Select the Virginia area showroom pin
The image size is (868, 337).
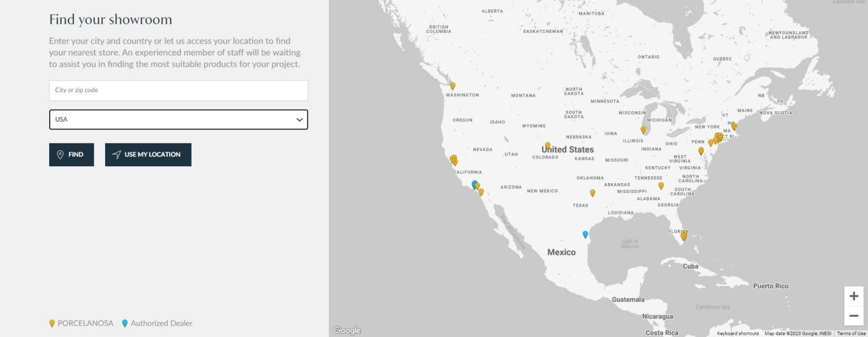tap(701, 151)
